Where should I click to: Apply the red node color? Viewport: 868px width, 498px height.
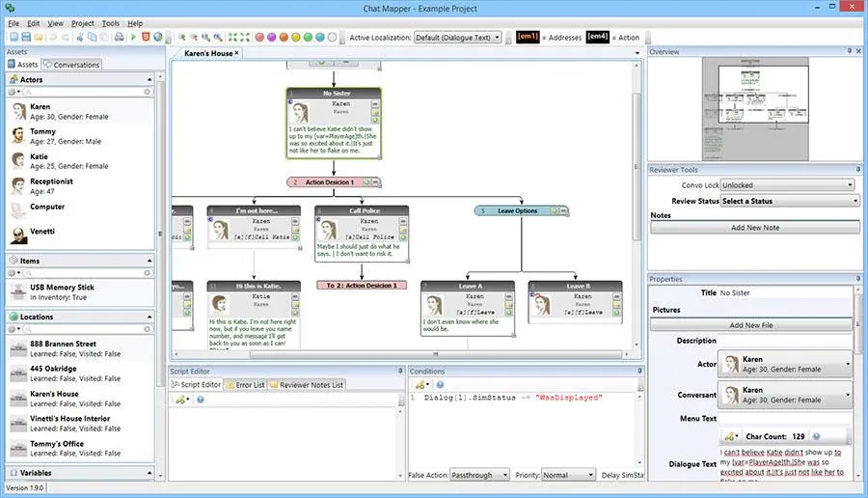click(x=259, y=37)
